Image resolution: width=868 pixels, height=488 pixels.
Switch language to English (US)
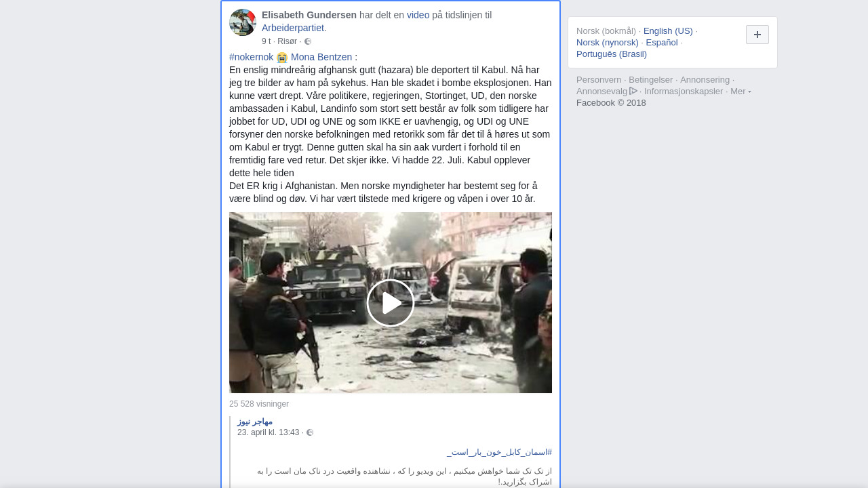tap(668, 30)
